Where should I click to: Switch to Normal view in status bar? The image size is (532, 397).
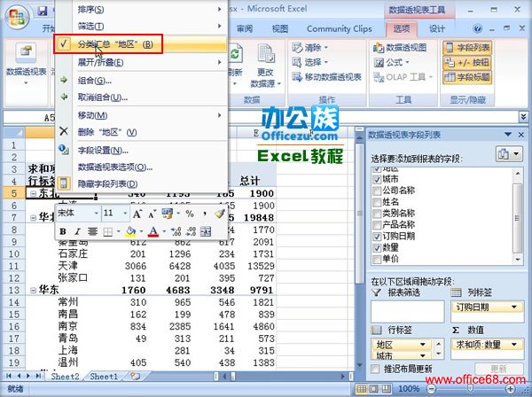pyautogui.click(x=362, y=388)
